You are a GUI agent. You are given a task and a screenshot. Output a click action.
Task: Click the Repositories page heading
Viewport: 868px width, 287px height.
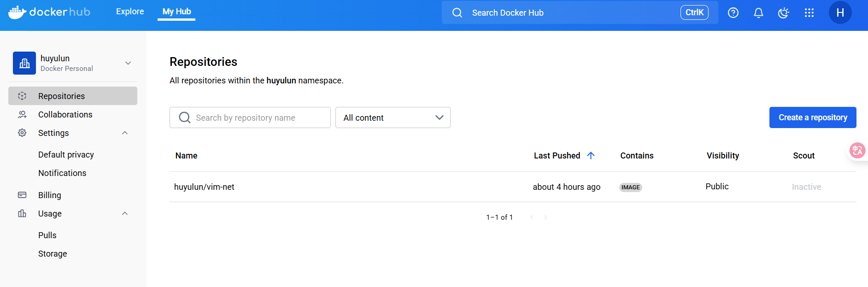(x=203, y=62)
